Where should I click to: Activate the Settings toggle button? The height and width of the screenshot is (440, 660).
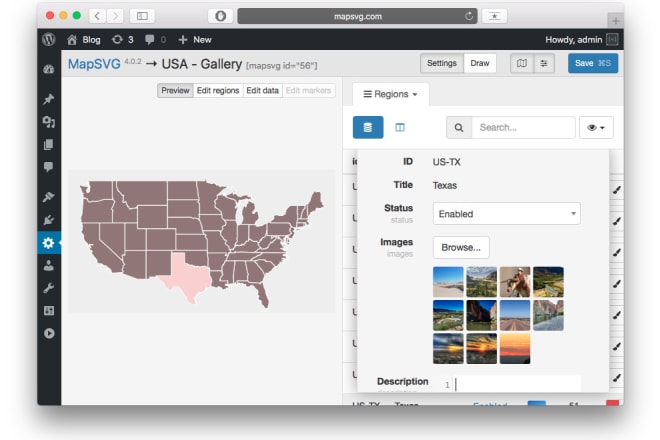(442, 63)
